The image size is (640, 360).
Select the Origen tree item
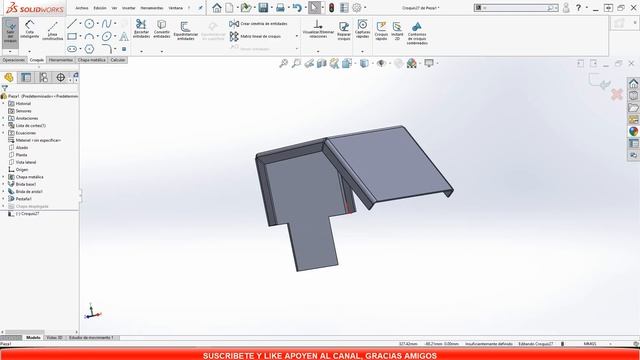[x=22, y=170]
